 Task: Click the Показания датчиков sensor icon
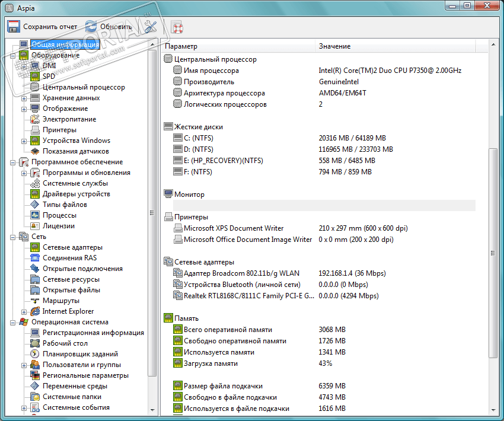(35, 151)
